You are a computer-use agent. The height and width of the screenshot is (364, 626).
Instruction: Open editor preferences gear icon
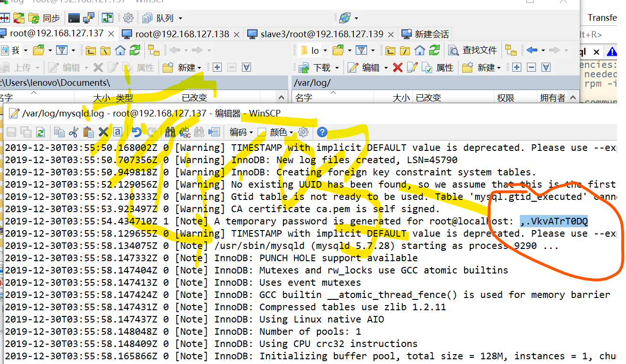coord(303,132)
